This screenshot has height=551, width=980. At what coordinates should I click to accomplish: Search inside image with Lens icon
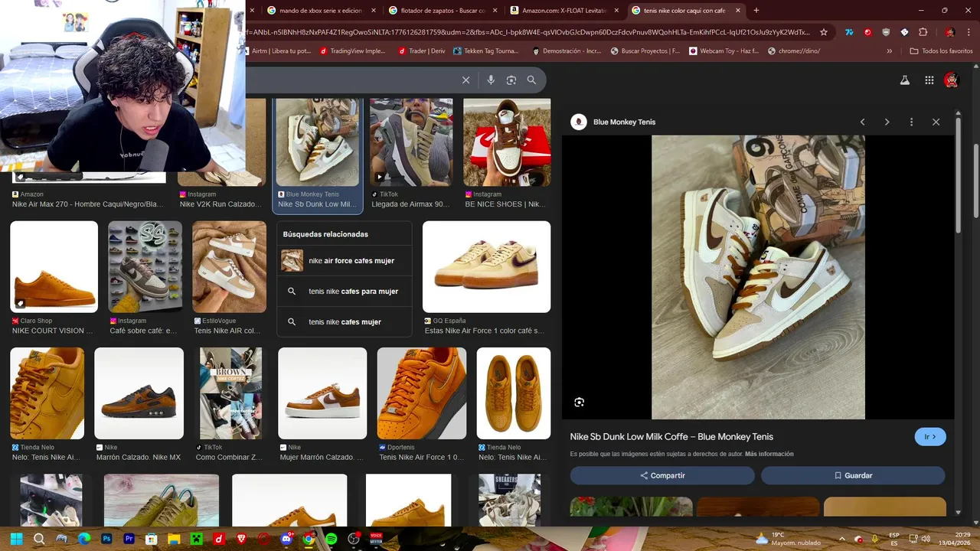580,402
